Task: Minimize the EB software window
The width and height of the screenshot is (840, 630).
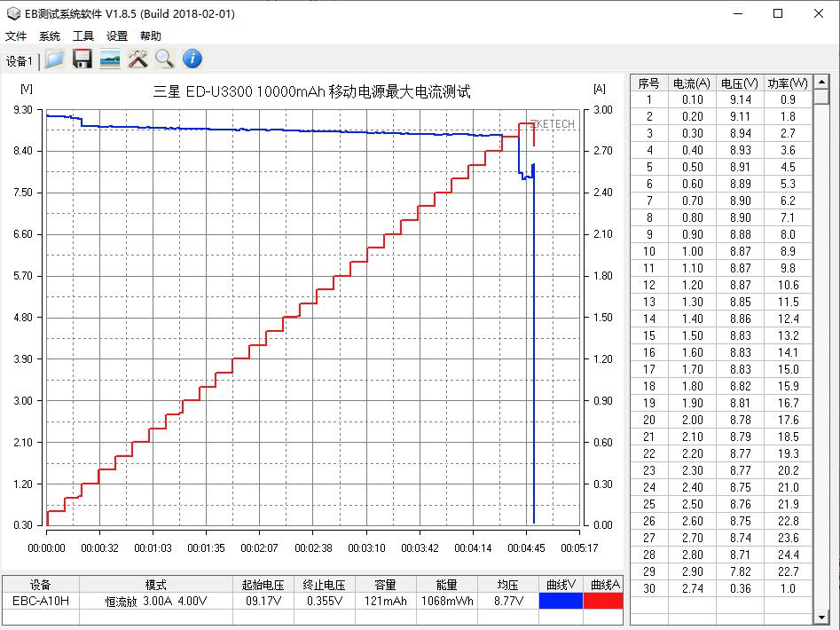Action: pyautogui.click(x=738, y=13)
